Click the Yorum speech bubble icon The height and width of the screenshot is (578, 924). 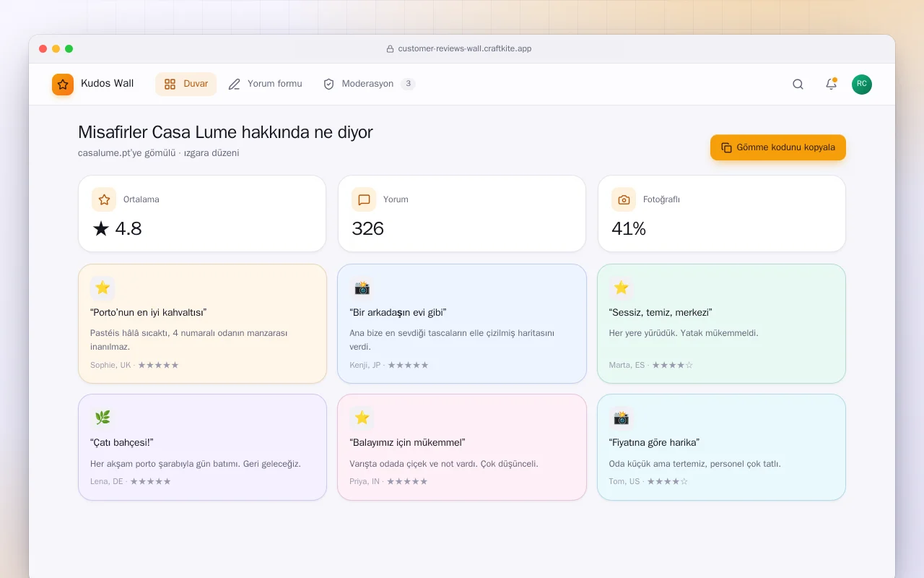tap(364, 199)
